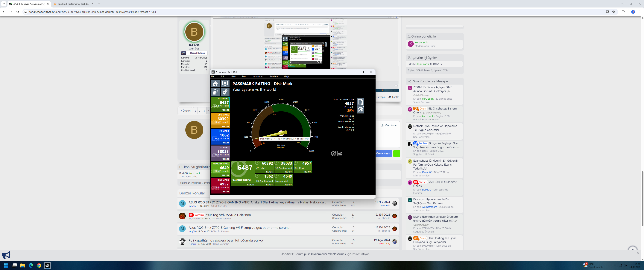This screenshot has width=644, height=270.
Task: Open the PerformanceTest app in the taskbar
Action: click(x=47, y=265)
